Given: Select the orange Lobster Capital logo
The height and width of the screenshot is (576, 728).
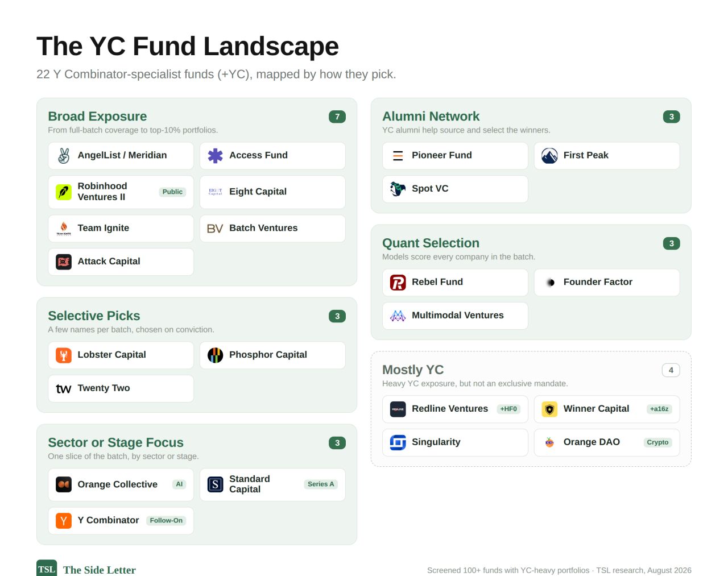Looking at the screenshot, I should [64, 355].
